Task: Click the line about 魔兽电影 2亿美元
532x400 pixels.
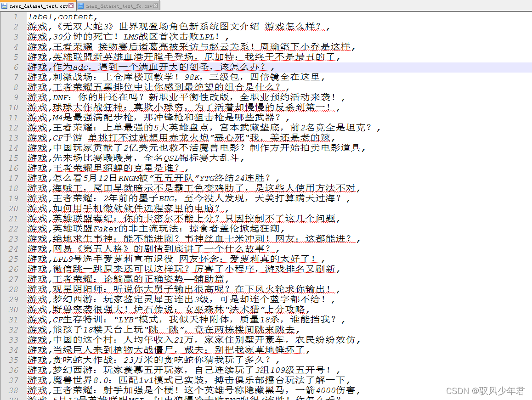Action: coord(197,148)
